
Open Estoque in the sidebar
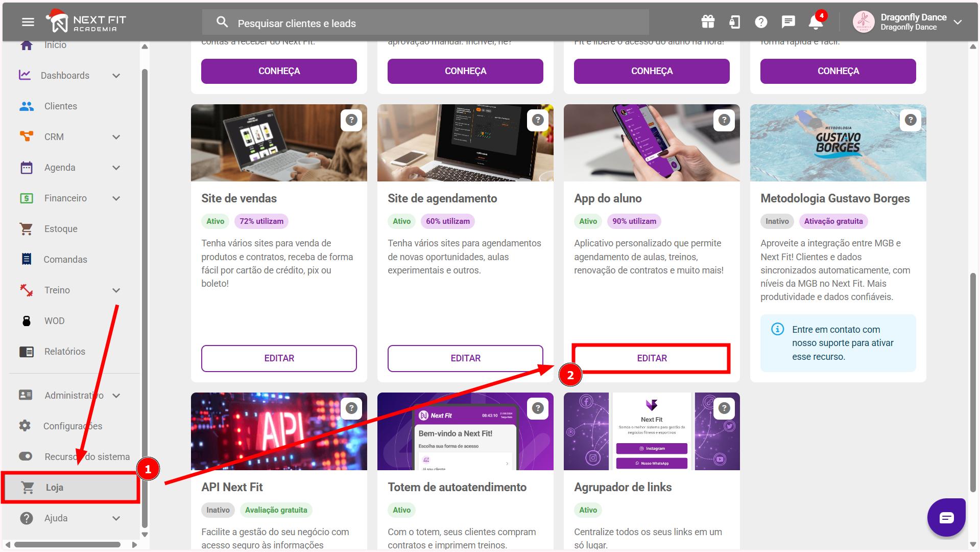point(61,229)
